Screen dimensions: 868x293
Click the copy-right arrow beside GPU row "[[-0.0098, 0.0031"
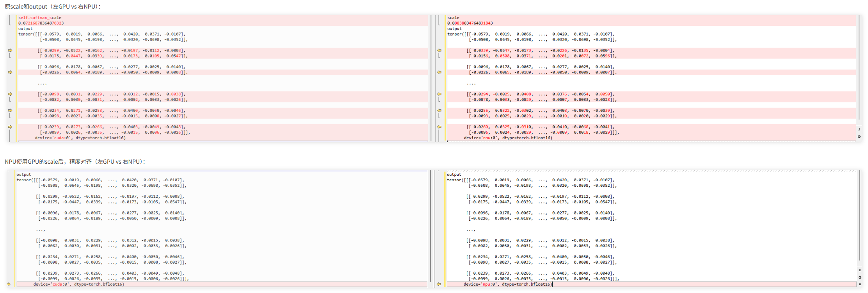tap(10, 94)
